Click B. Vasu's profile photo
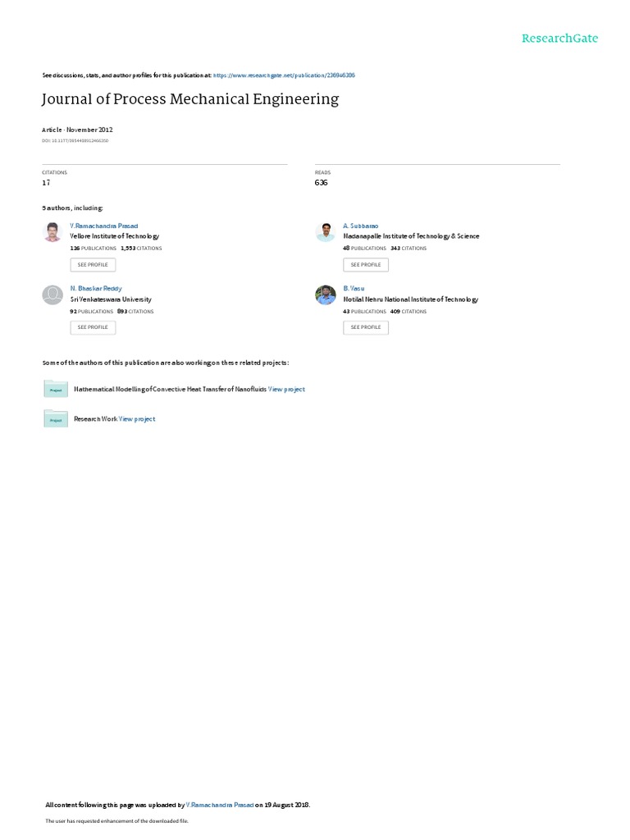Image resolution: width=630 pixels, height=840 pixels. click(x=325, y=294)
